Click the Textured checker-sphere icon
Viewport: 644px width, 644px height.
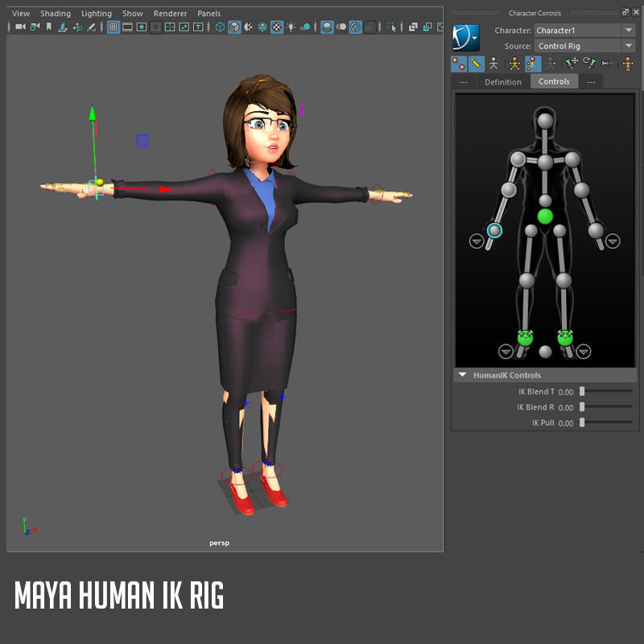(277, 27)
